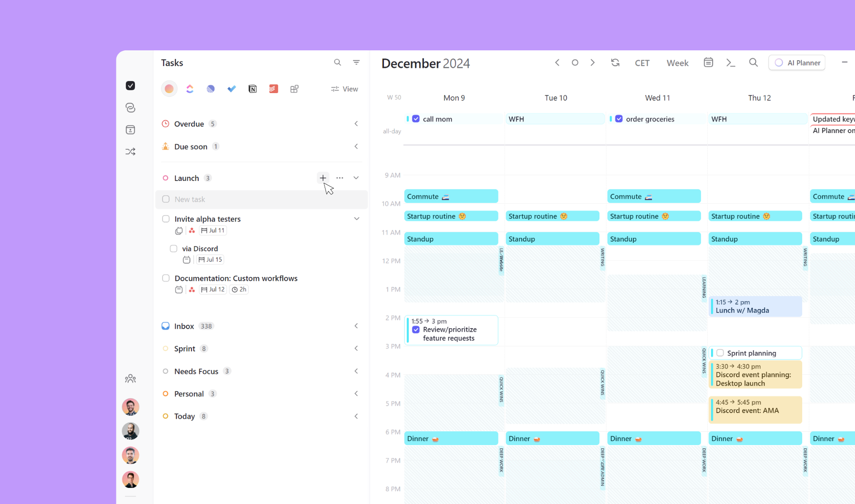This screenshot has height=504, width=855.
Task: Select the Notion integration icon
Action: tap(252, 89)
